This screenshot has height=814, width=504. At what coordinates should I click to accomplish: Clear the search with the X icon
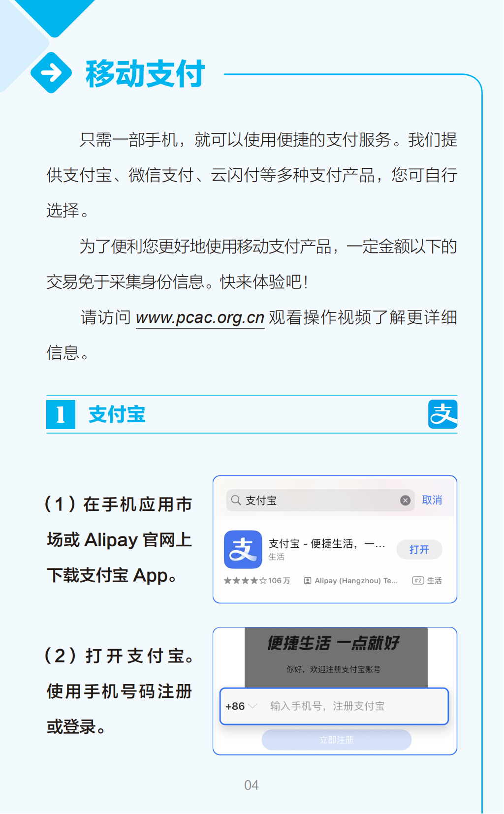(405, 501)
